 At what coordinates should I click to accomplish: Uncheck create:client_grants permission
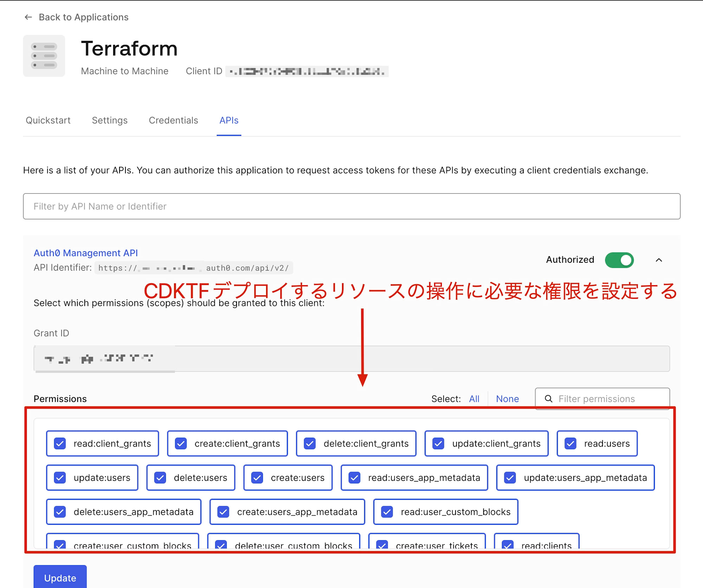click(181, 444)
